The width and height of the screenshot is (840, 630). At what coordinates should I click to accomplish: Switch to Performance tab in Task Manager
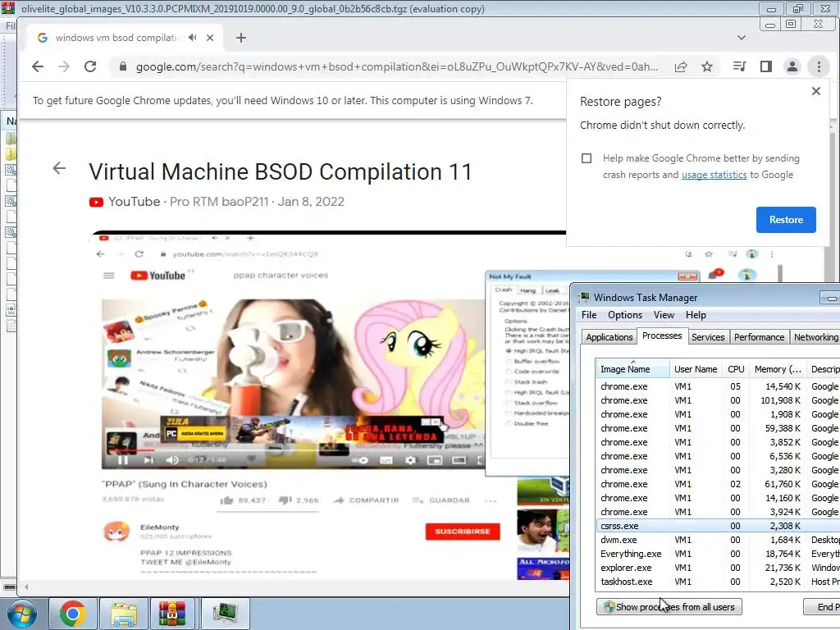[x=759, y=337]
